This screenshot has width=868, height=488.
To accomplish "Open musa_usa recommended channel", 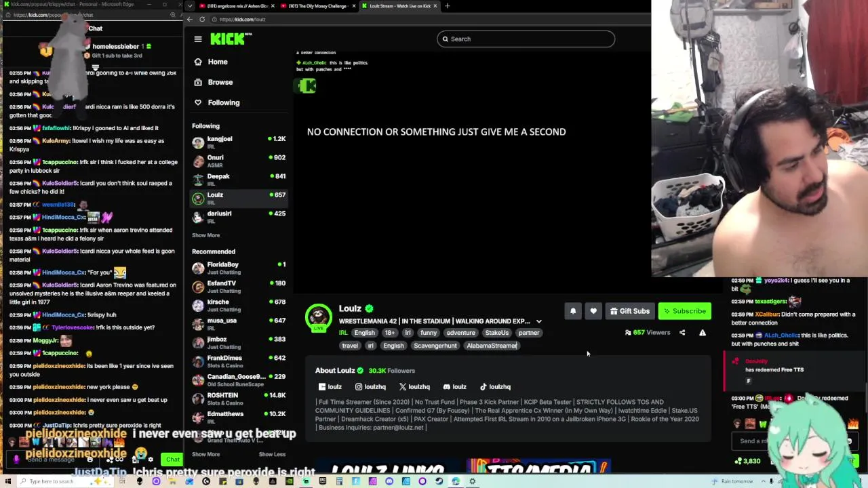I will coord(239,324).
